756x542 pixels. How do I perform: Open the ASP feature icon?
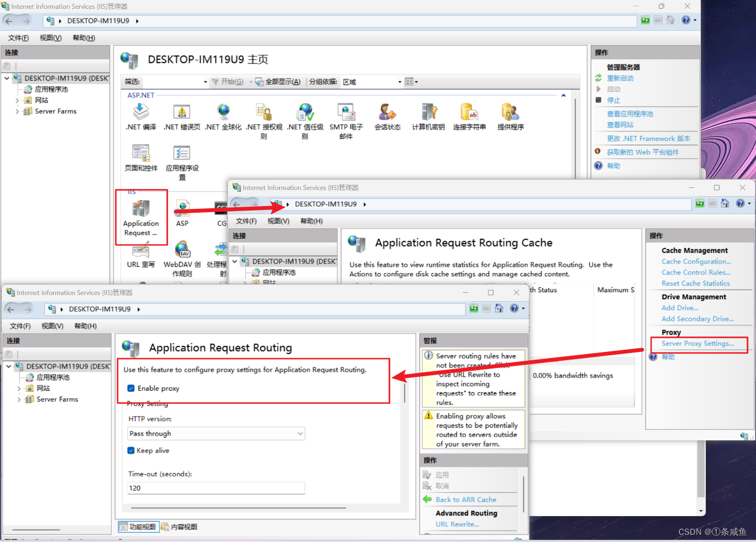(182, 209)
